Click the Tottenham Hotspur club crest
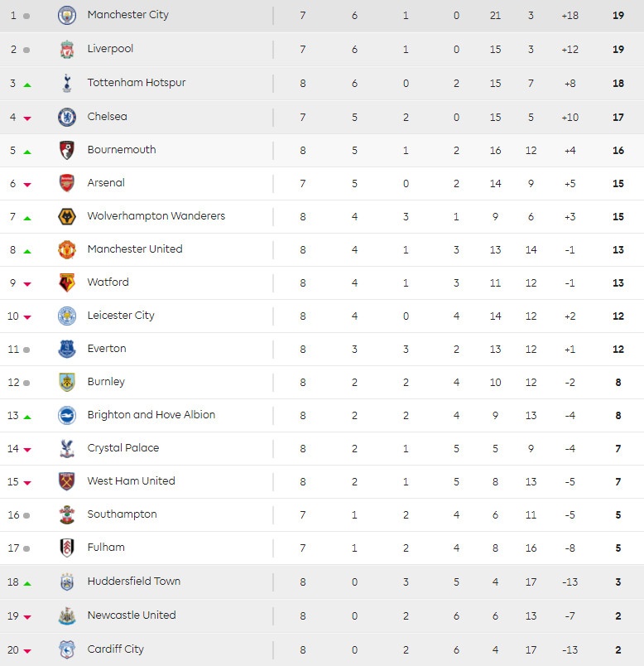The height and width of the screenshot is (666, 644). [x=67, y=83]
